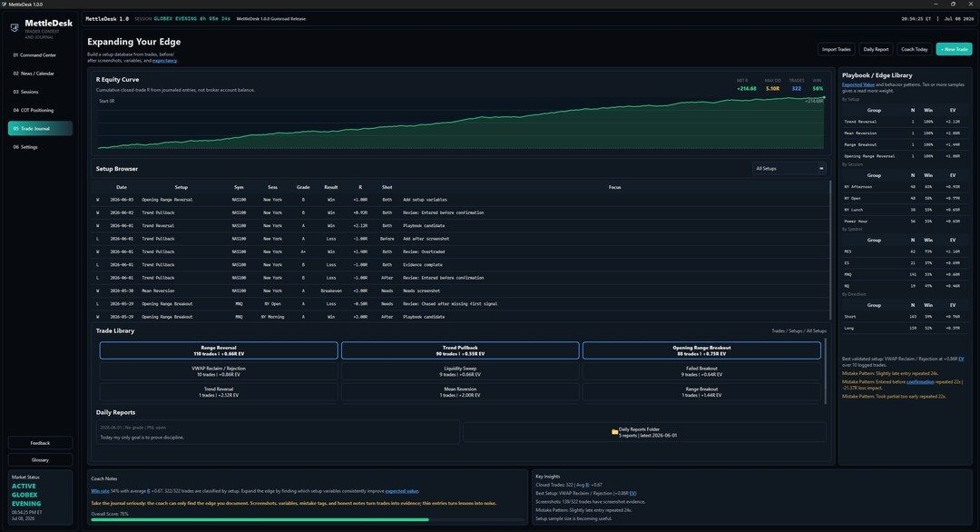This screenshot has height=532, width=980.
Task: Select the Range Reversal 110 trades card
Action: pyautogui.click(x=219, y=350)
